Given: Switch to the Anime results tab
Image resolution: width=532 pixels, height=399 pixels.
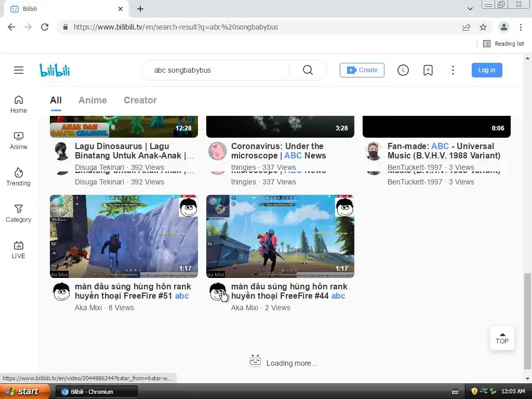Looking at the screenshot, I should click(92, 100).
